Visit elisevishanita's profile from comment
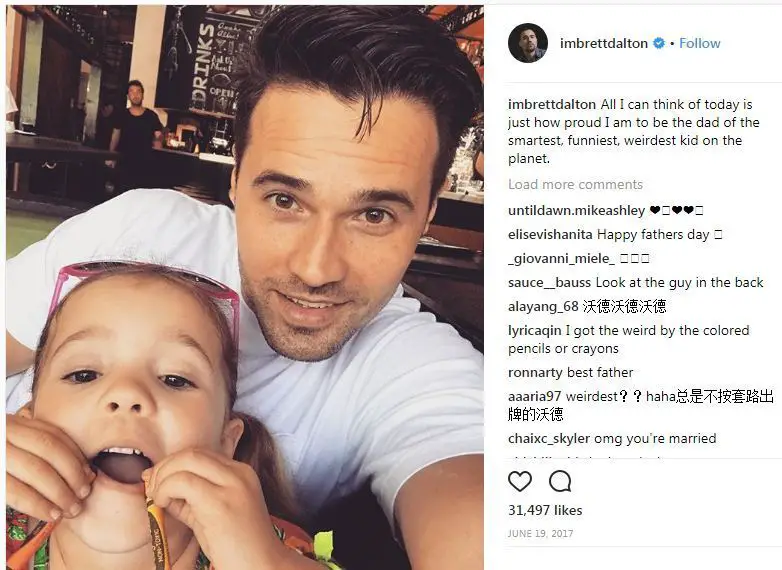 coord(550,234)
